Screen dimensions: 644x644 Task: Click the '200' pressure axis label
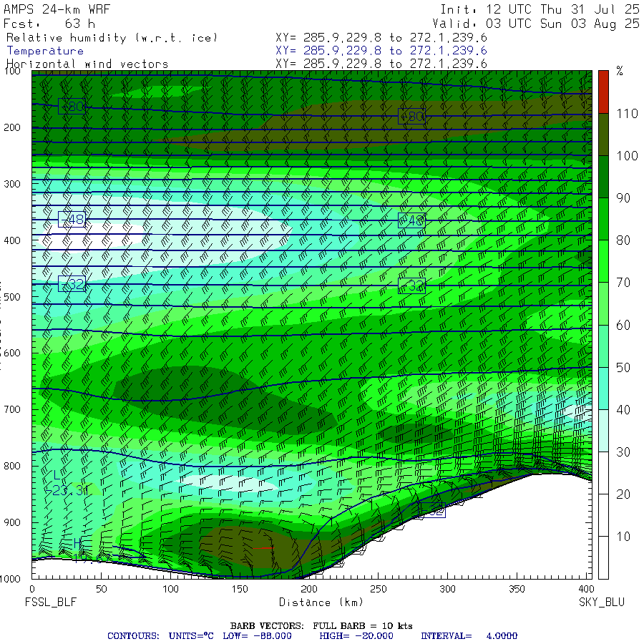12,128
